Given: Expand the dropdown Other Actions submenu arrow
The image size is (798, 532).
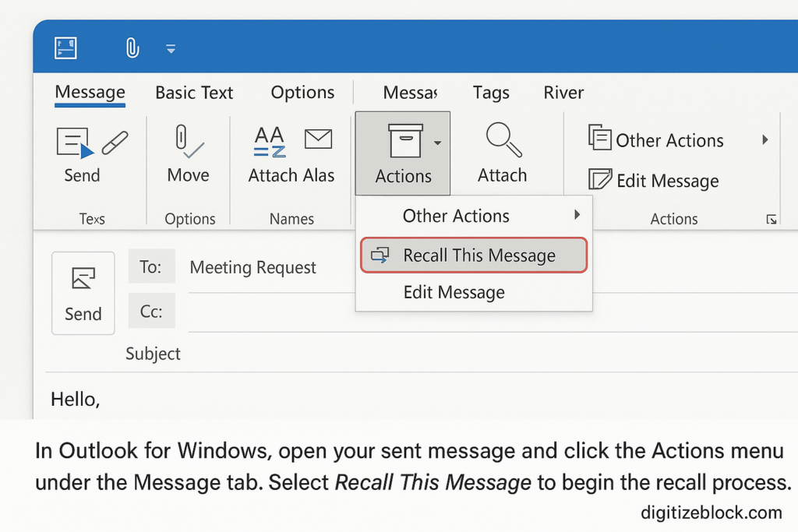Looking at the screenshot, I should click(x=577, y=215).
